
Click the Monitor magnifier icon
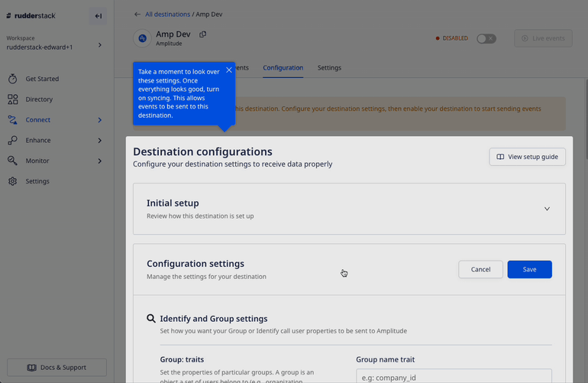13,161
